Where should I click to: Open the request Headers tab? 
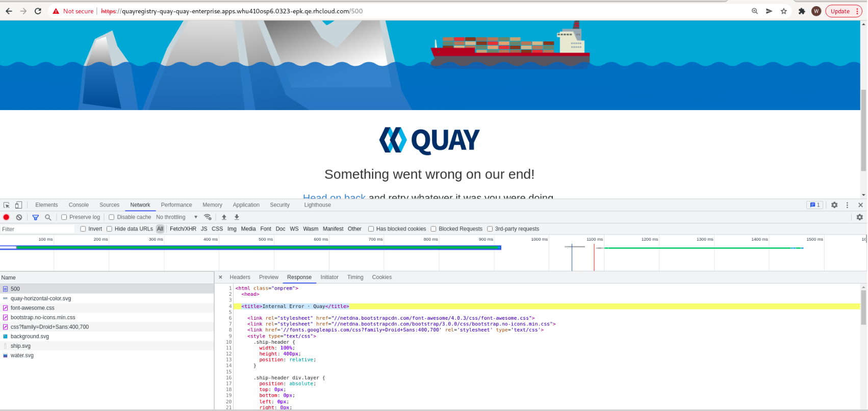point(240,277)
